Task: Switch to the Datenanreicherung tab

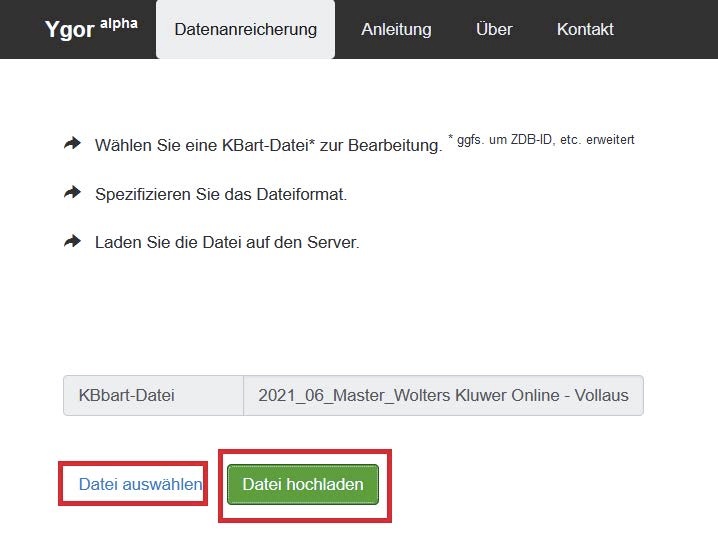Action: pyautogui.click(x=245, y=29)
